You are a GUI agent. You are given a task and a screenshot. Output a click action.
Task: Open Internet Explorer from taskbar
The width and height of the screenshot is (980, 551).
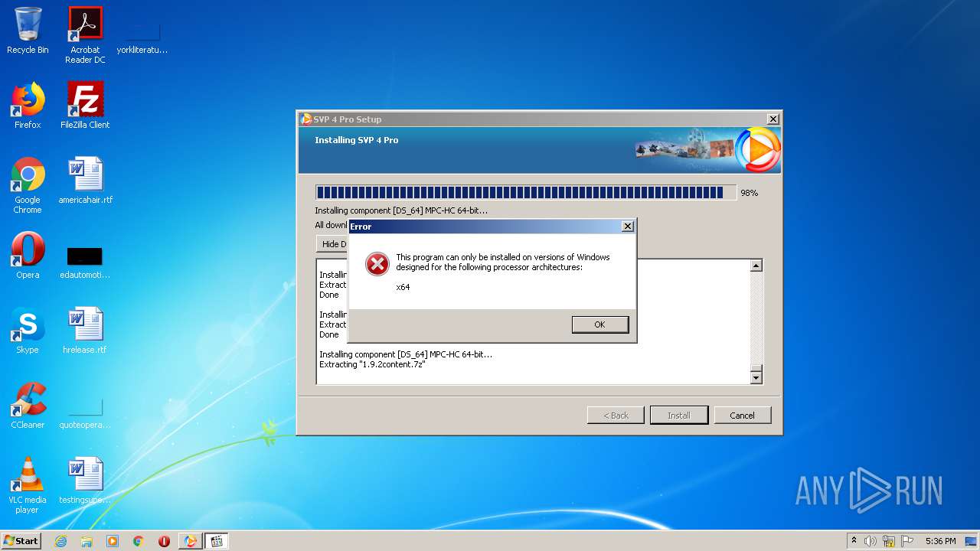[60, 541]
